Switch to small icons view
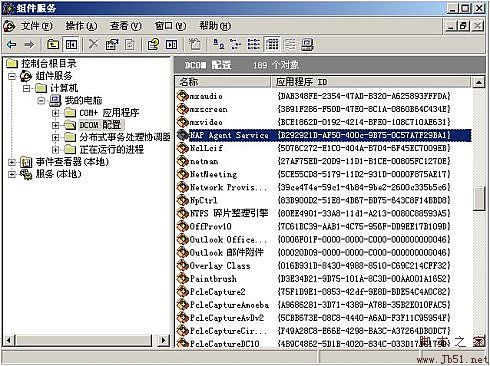Viewport: 490px width, 366px height. [x=236, y=44]
